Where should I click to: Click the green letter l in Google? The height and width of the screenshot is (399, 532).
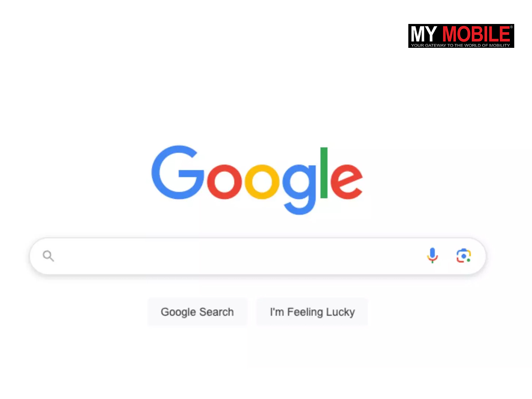pos(324,172)
